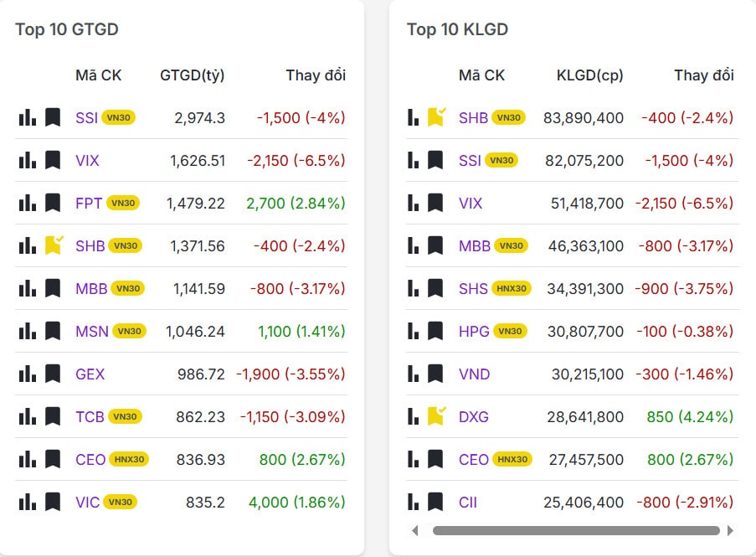Click Thay đổi header in GTGD table
Viewport: 756px width, 557px height.
click(315, 75)
